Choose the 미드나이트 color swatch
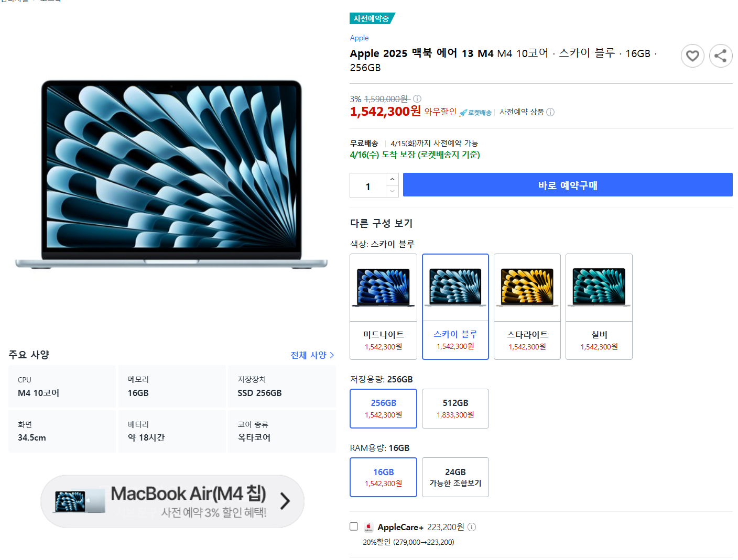Screen dimensions: 738x560 (x=383, y=307)
